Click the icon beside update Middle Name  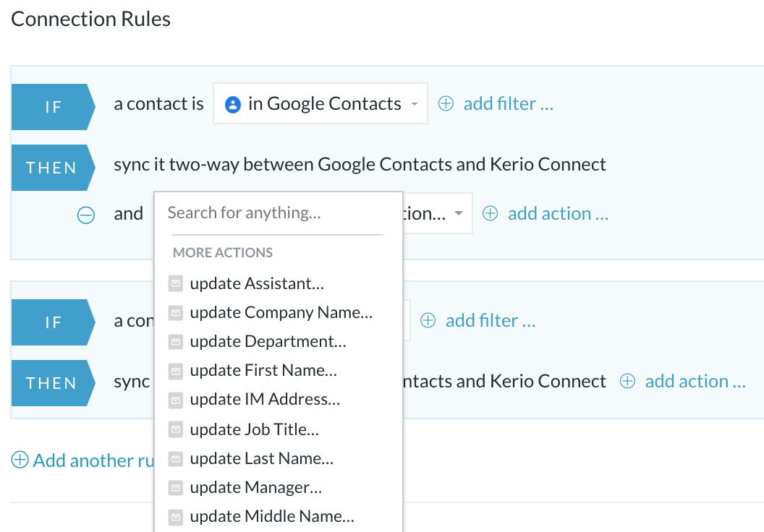point(176,516)
